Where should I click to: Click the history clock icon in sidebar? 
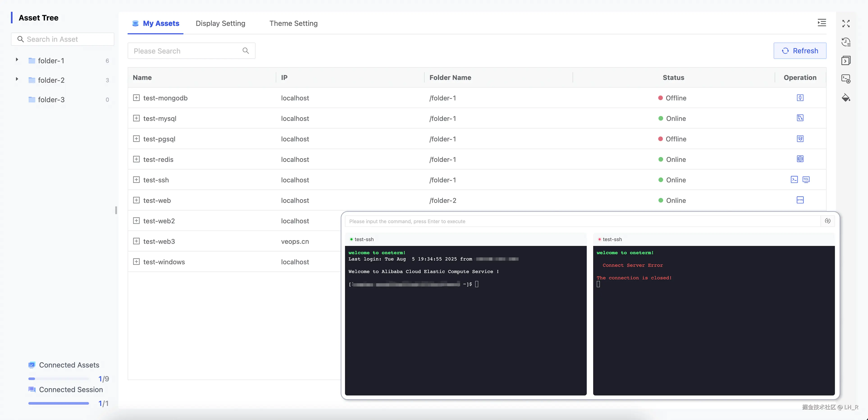[x=846, y=42]
